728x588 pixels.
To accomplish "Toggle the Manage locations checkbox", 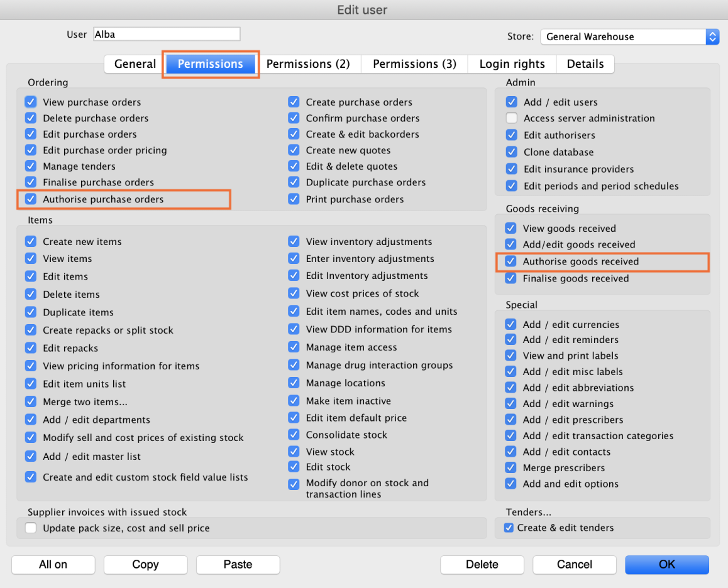I will pyautogui.click(x=294, y=383).
